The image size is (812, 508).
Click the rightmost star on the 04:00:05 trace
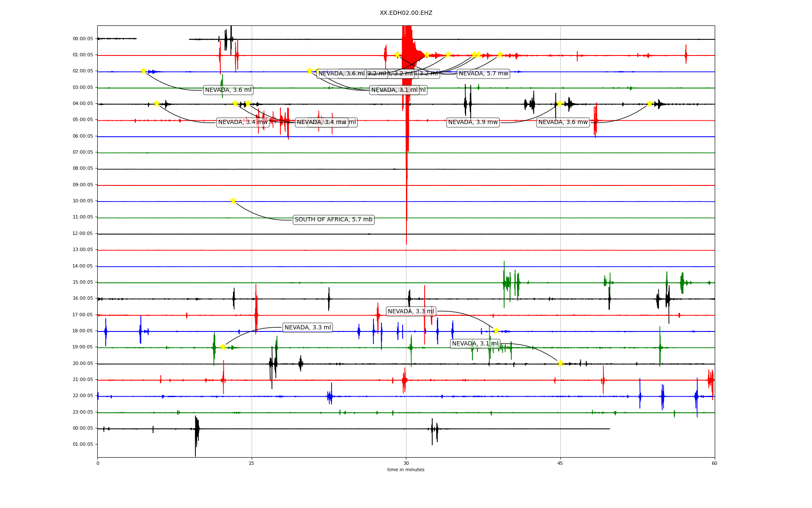coord(650,103)
